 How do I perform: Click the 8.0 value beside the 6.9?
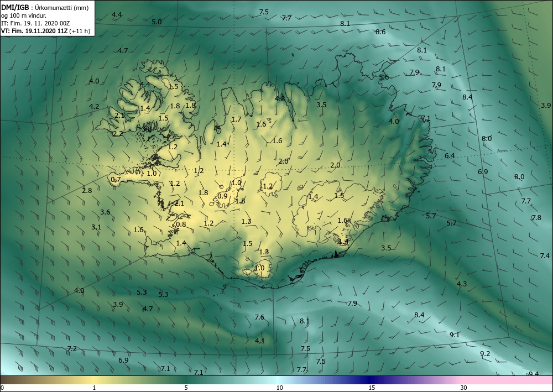(x=519, y=177)
